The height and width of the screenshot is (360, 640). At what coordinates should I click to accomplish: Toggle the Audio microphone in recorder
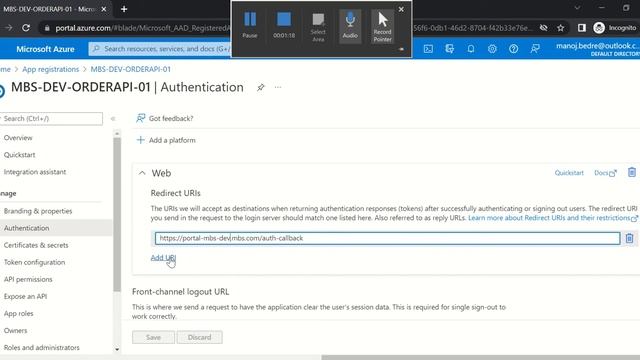click(350, 25)
